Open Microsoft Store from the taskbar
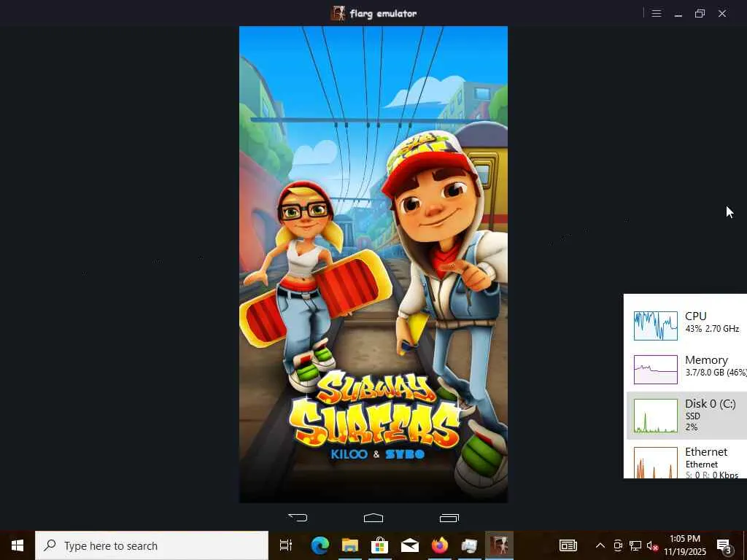Screen dimensions: 747x560 379,545
